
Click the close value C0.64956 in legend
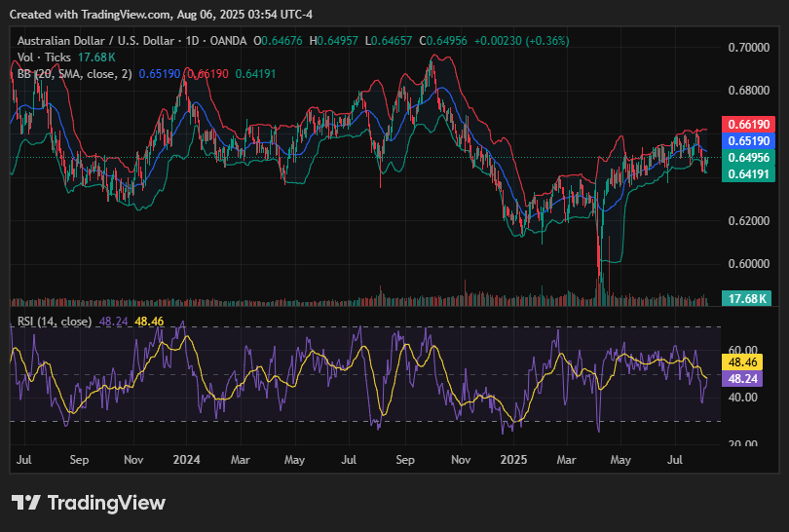pos(443,41)
